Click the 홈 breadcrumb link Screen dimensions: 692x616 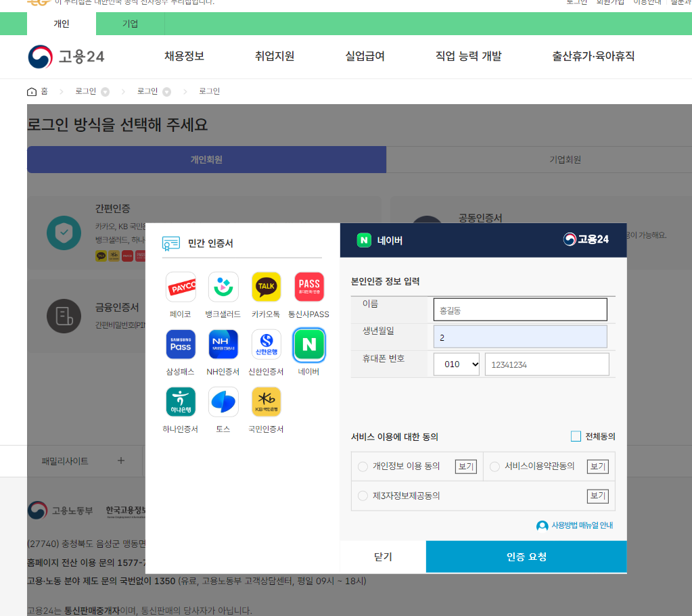tap(44, 91)
